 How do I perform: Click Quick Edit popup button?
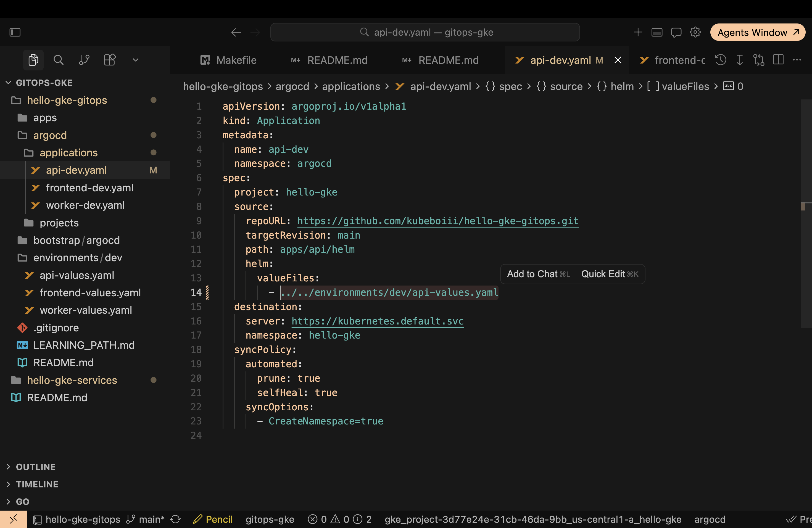[x=610, y=274]
